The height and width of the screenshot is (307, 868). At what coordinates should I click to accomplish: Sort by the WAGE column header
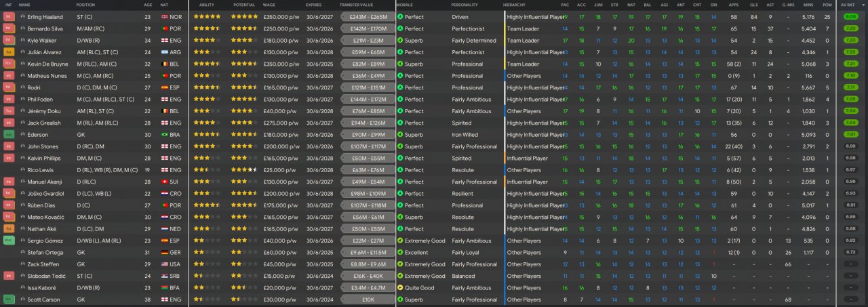269,5
